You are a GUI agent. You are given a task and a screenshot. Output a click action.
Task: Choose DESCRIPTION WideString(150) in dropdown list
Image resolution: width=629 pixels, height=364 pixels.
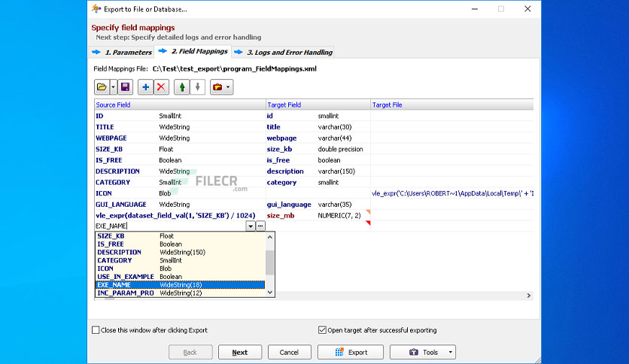(x=180, y=252)
